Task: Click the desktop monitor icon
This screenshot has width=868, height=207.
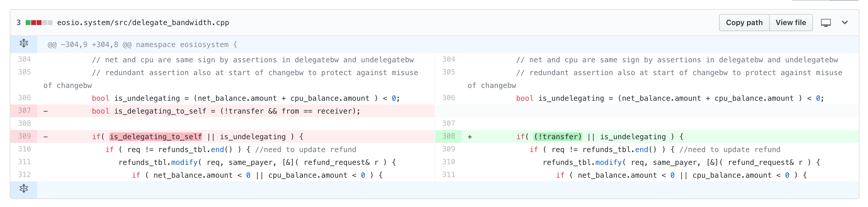Action: [x=826, y=23]
